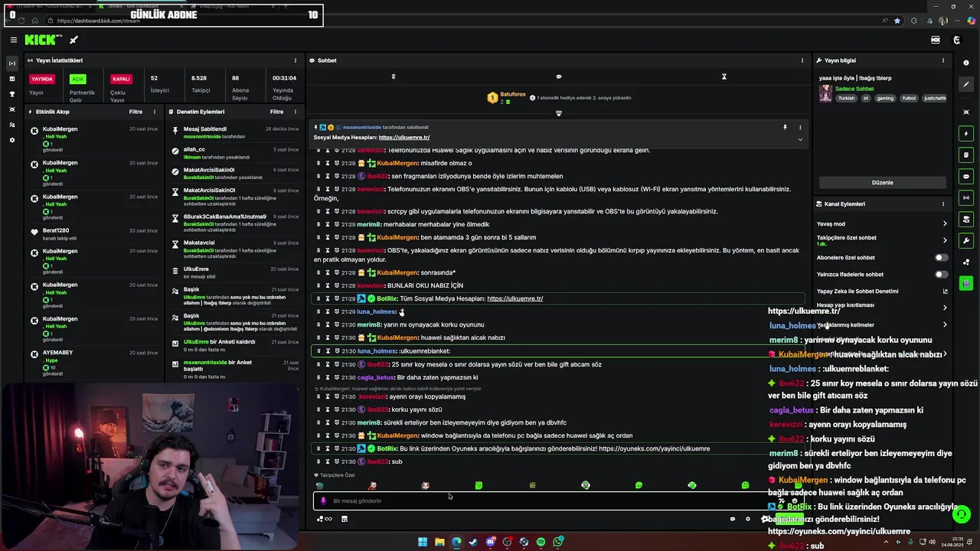Open Sohbet panel three-dot menu

coord(802,60)
